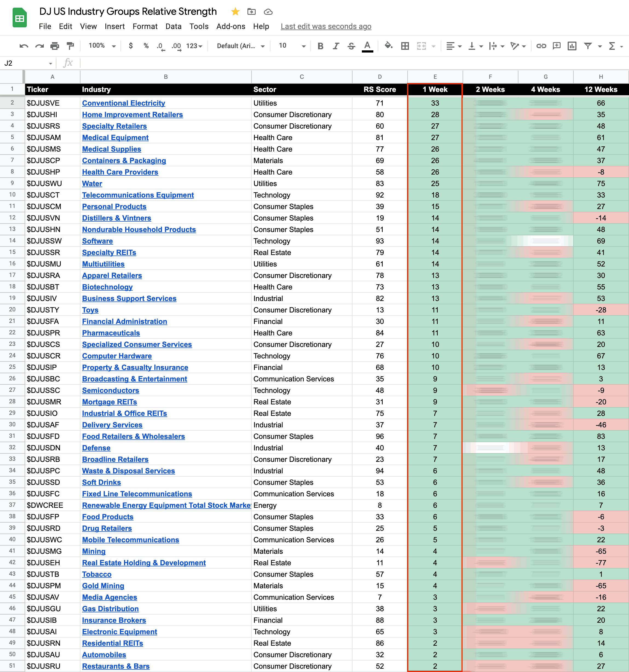Select the RS Score header cell

[380, 89]
